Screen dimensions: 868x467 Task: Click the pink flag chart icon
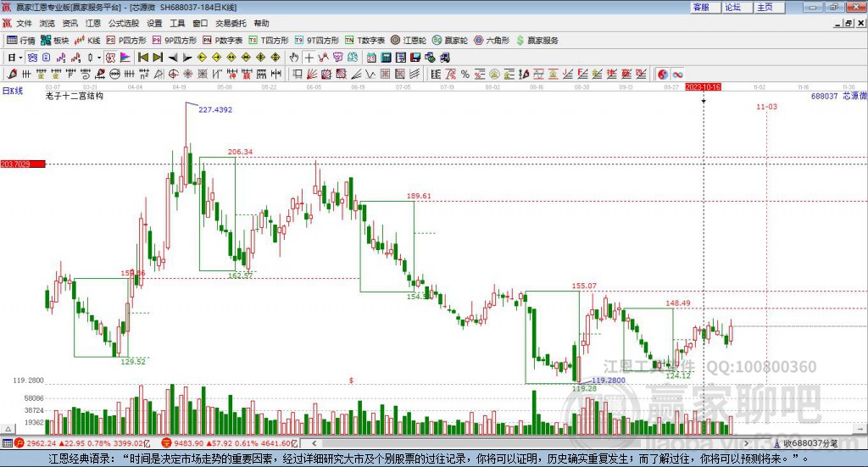pos(125,58)
